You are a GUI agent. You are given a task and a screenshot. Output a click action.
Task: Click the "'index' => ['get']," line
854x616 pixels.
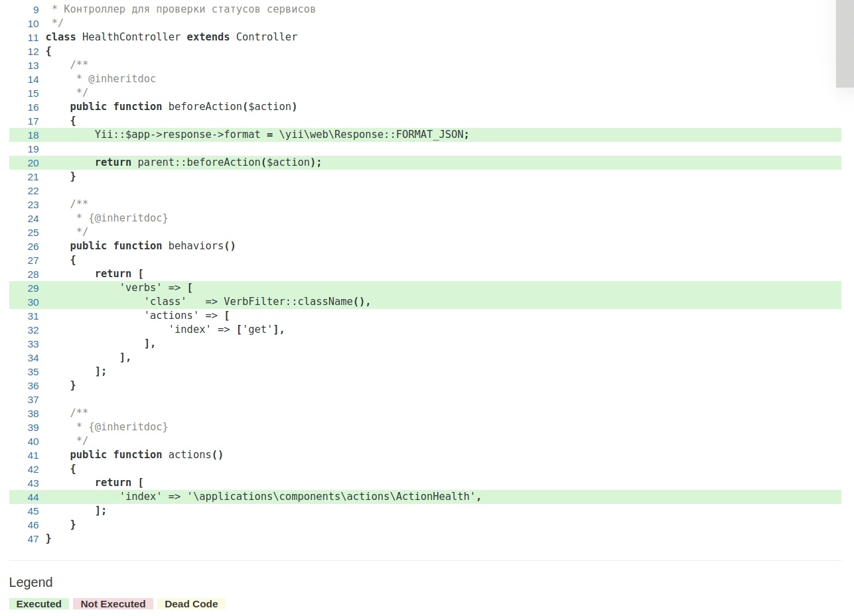coord(227,330)
